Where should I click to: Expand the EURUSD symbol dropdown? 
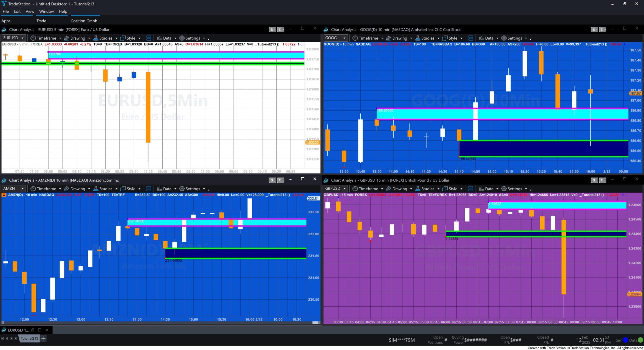point(22,38)
